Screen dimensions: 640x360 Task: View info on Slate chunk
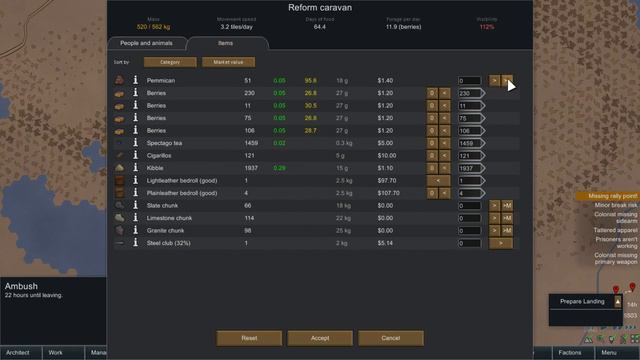(136, 205)
